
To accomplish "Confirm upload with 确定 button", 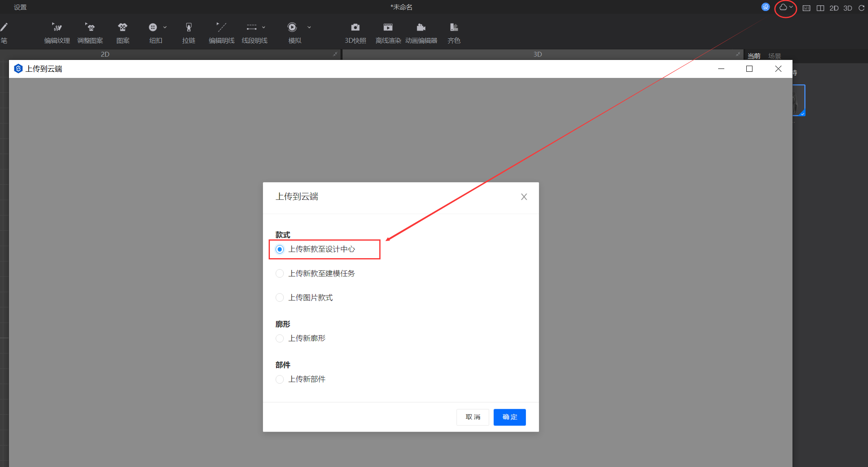I will click(510, 417).
